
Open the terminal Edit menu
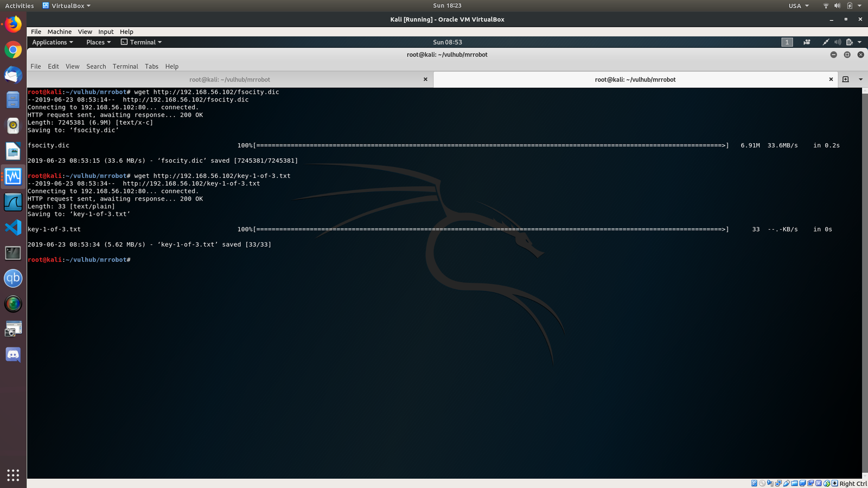pos(53,66)
